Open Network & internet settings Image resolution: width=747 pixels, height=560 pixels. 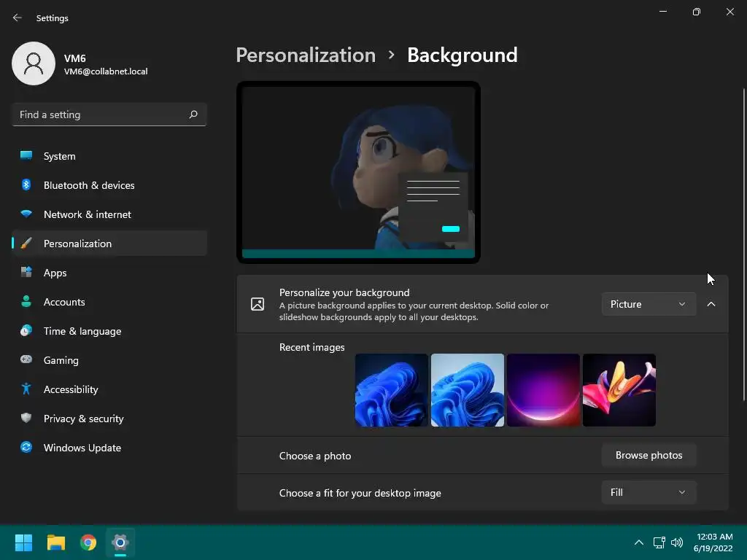(109, 214)
